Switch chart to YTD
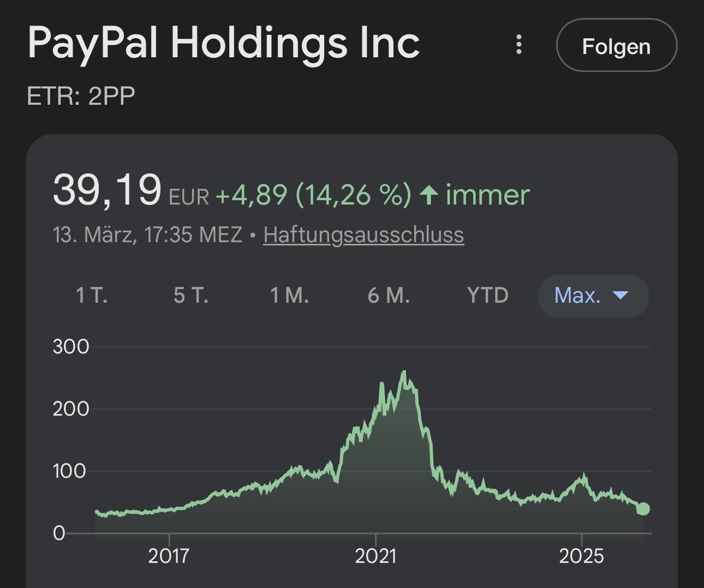The width and height of the screenshot is (704, 588). tap(487, 296)
